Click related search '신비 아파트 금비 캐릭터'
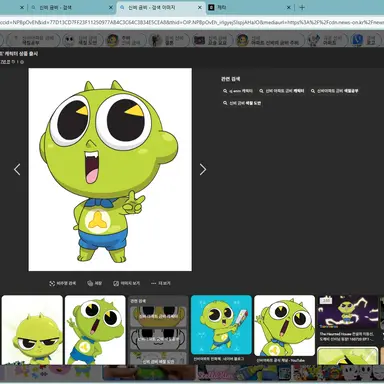The image size is (384, 384). click(x=282, y=91)
